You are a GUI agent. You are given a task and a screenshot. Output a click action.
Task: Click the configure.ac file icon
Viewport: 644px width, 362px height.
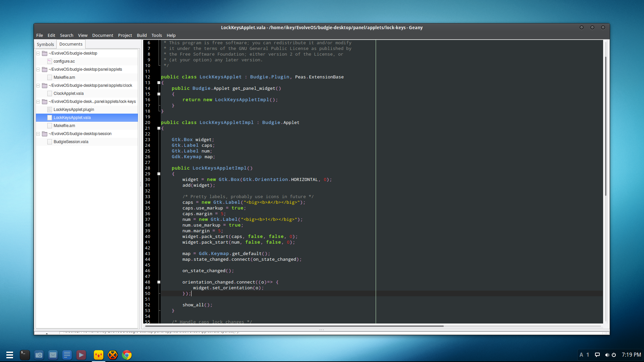point(50,61)
